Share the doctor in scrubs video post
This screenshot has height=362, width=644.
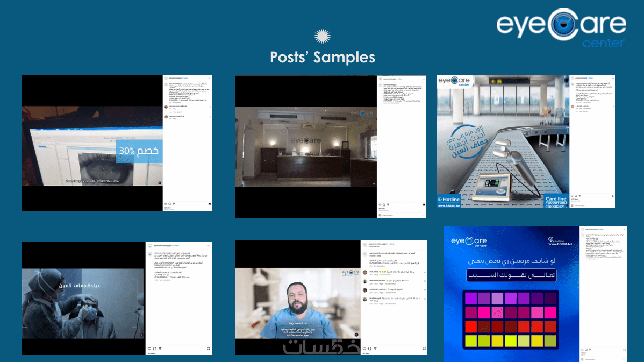375,349
